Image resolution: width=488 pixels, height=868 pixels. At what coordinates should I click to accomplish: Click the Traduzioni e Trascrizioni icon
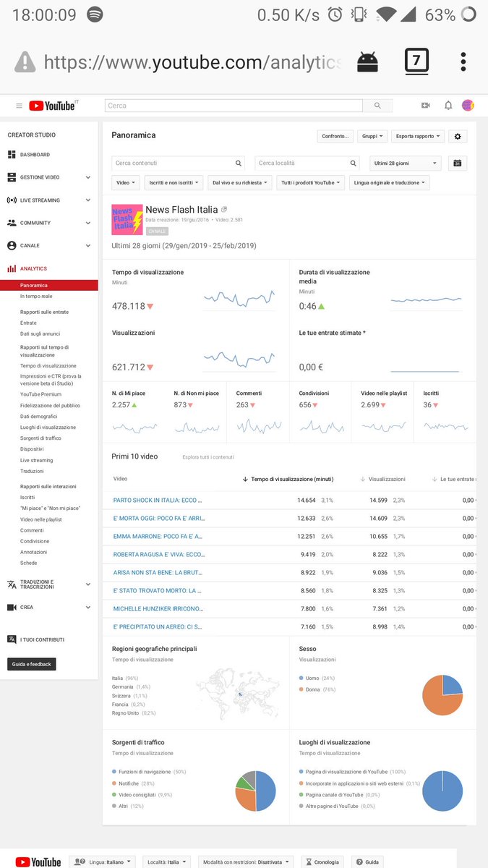click(12, 584)
